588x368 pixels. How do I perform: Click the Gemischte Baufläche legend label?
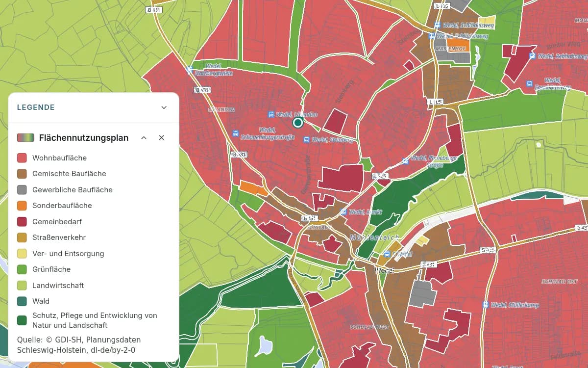69,174
